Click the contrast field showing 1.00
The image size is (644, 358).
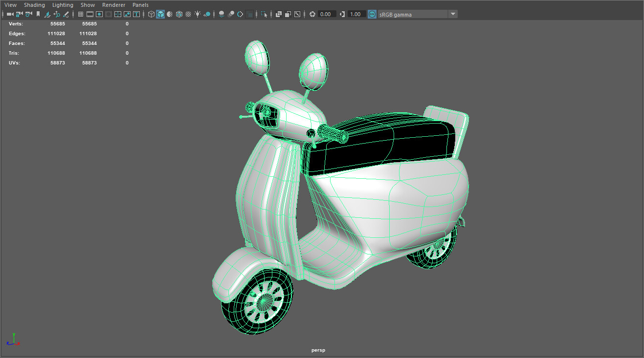[355, 14]
